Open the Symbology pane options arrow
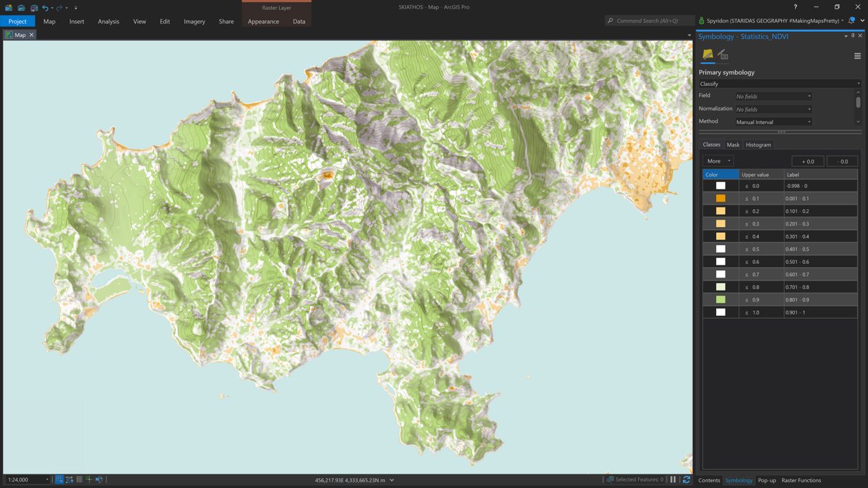This screenshot has height=488, width=868. [846, 35]
